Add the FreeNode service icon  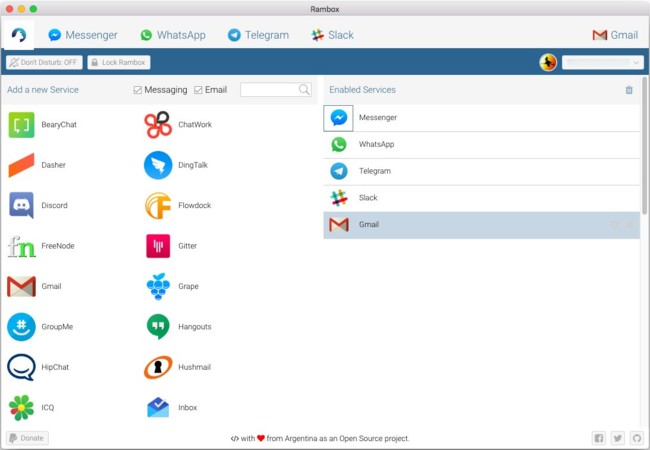click(x=22, y=246)
